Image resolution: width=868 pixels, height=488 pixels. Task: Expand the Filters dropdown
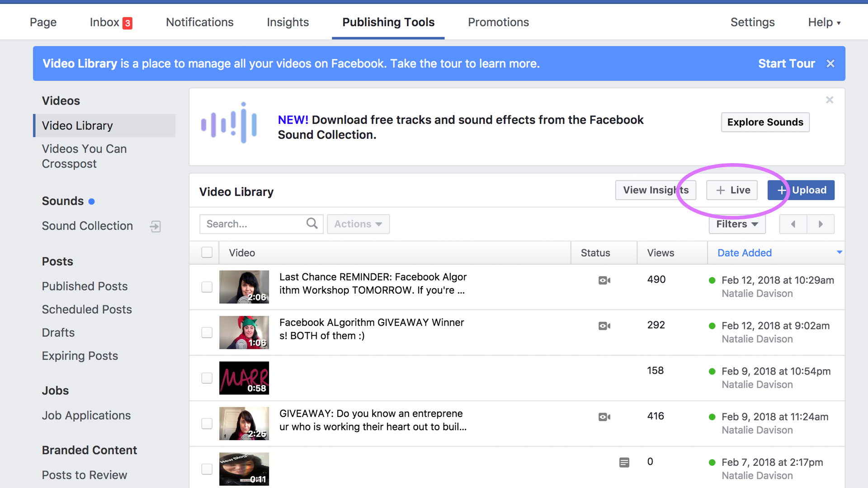[737, 224]
